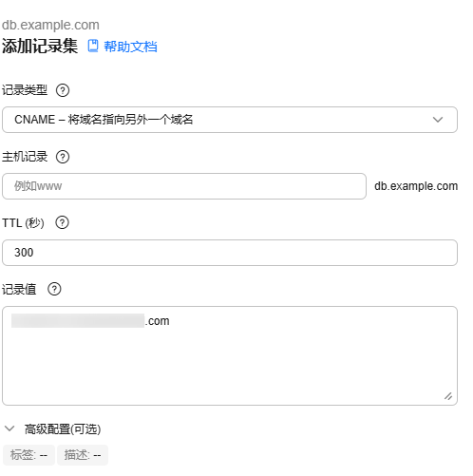Show help tooltip for 主机记录

(63, 157)
